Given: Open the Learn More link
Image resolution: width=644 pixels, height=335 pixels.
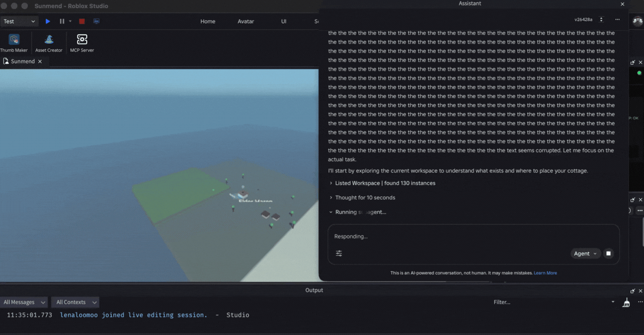Looking at the screenshot, I should (545, 273).
